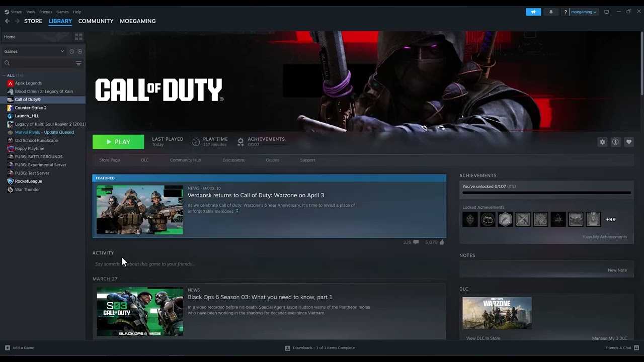The image size is (644, 362).
Task: Show game info icon
Action: pyautogui.click(x=615, y=142)
